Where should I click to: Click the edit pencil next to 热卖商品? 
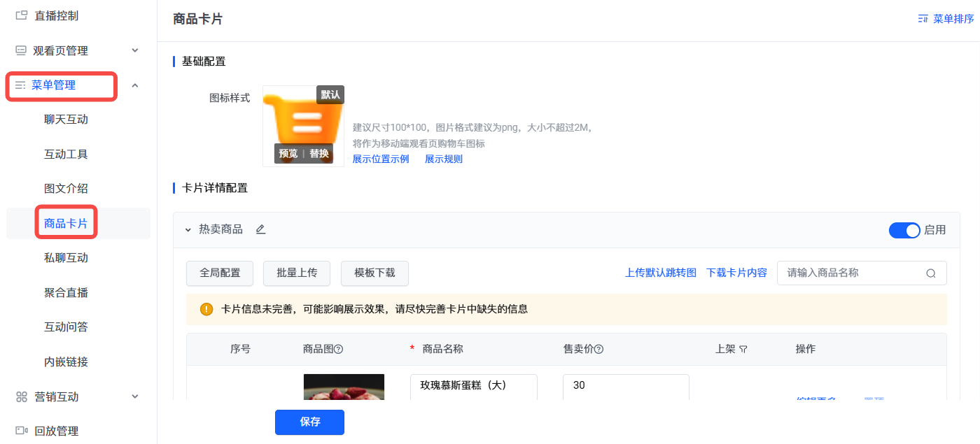(x=260, y=229)
